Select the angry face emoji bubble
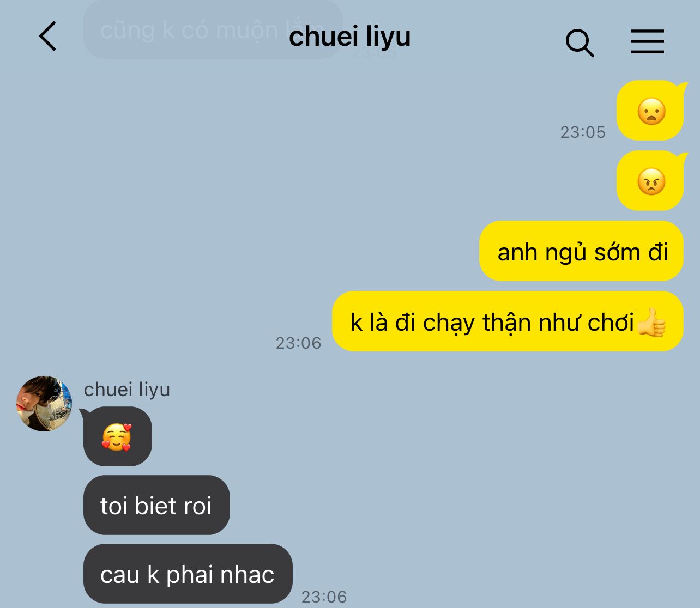700x608 pixels. [650, 181]
